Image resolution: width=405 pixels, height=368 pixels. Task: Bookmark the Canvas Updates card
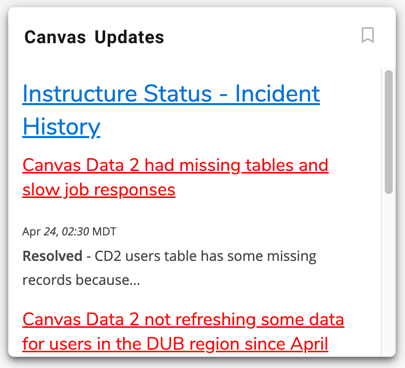tap(368, 35)
